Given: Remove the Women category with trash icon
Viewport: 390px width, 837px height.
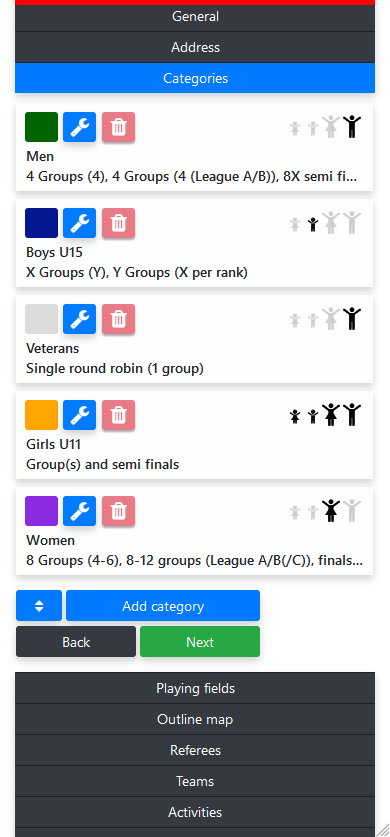Looking at the screenshot, I should (118, 511).
